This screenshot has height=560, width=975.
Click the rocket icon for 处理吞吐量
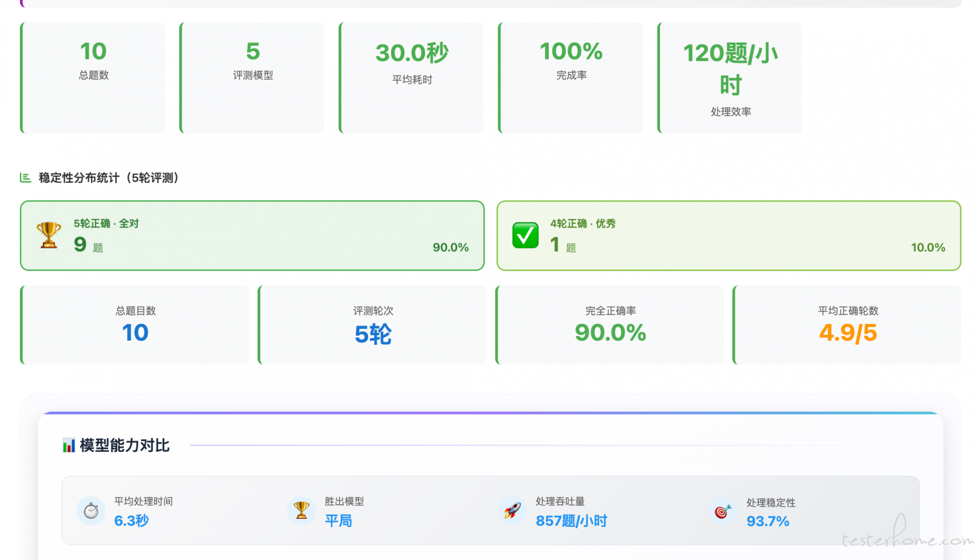[x=512, y=510]
